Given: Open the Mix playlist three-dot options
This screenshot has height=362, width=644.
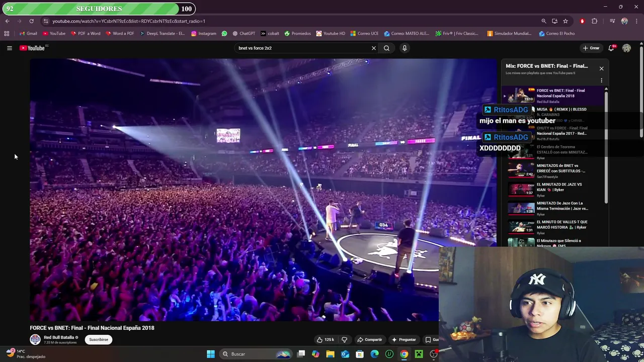Looking at the screenshot, I should [601, 80].
